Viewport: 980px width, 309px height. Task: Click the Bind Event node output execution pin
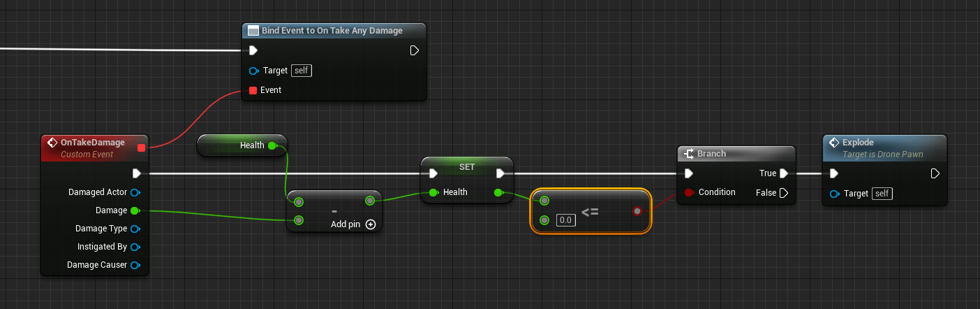[414, 50]
